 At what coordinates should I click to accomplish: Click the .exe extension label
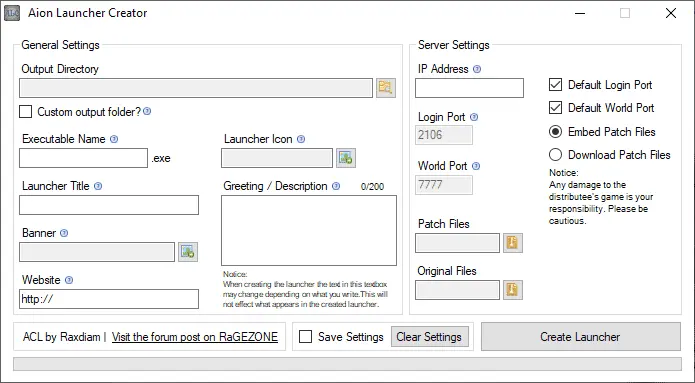coord(161,158)
